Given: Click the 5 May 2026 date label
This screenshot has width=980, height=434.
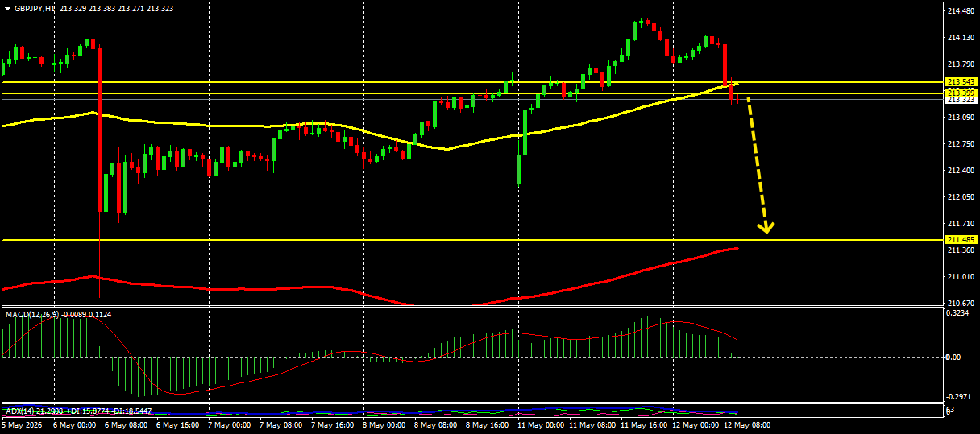Looking at the screenshot, I should tap(22, 424).
